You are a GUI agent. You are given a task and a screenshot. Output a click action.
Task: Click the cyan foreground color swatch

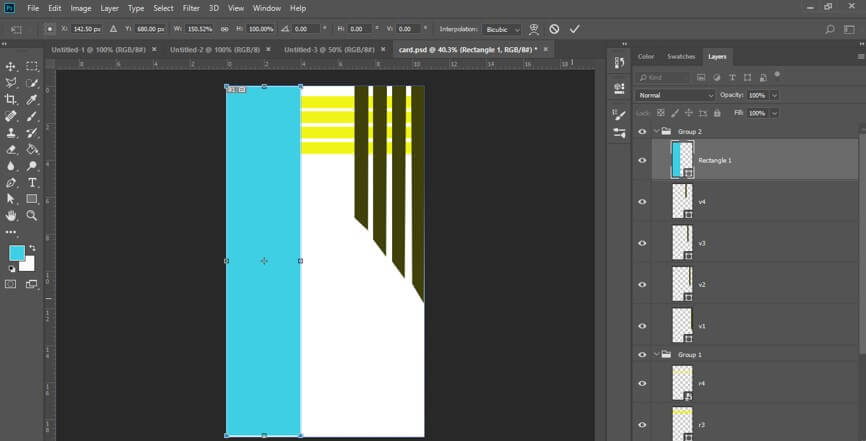17,253
